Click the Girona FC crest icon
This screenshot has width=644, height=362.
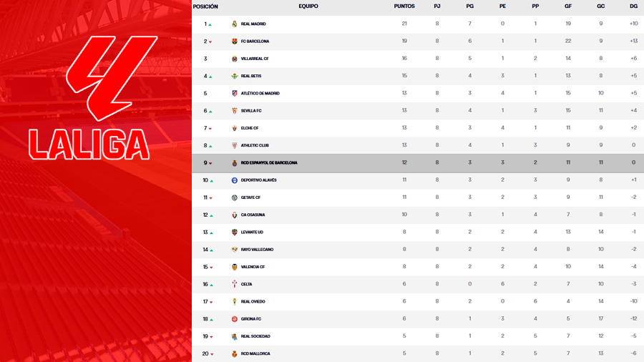pyautogui.click(x=235, y=319)
